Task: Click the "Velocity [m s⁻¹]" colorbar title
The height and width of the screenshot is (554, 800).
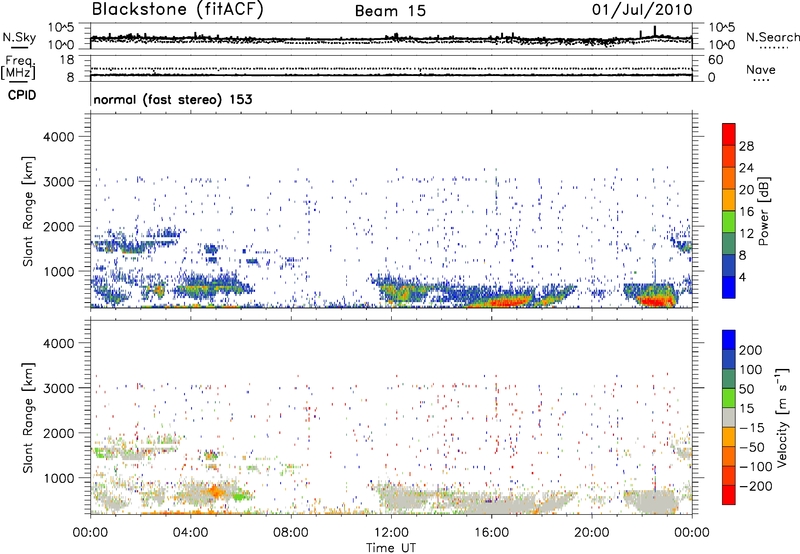Action: pos(782,417)
